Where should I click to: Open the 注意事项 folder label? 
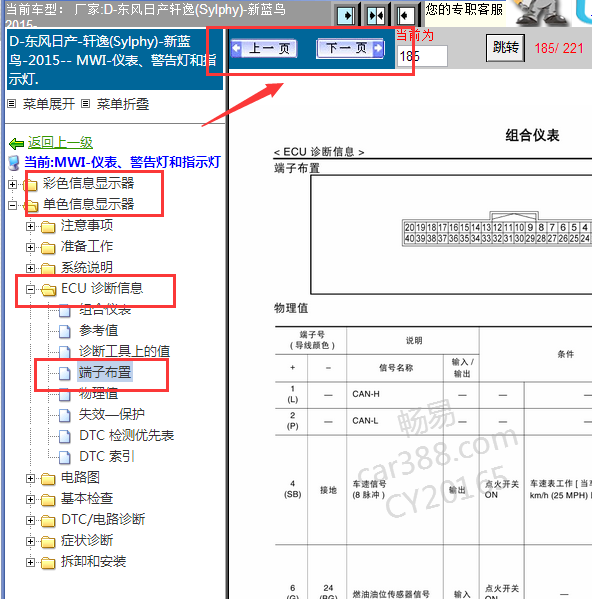point(87,225)
